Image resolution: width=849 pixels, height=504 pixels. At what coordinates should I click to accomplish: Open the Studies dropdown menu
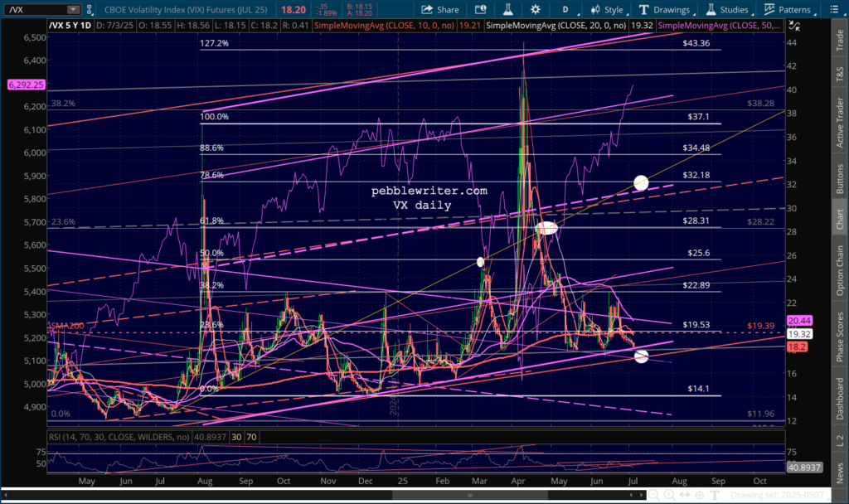tap(728, 10)
